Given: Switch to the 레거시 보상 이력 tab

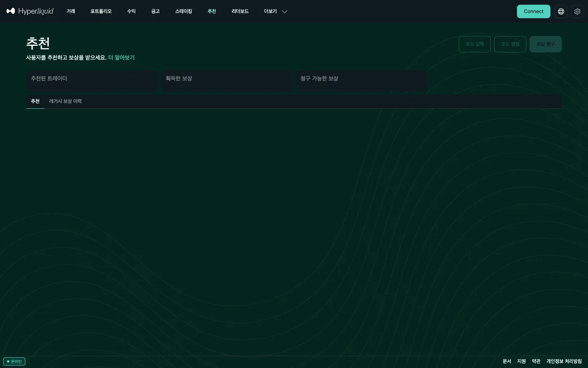Looking at the screenshot, I should 65,101.
